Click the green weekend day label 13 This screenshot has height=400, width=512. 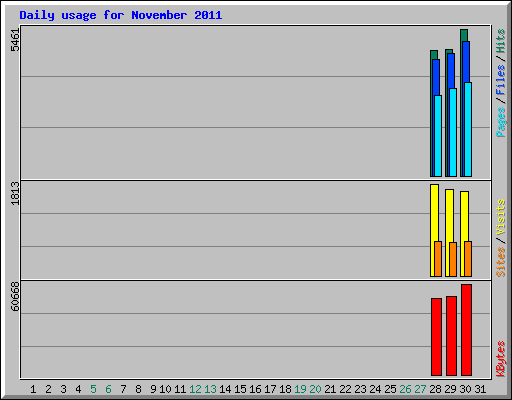[210, 389]
